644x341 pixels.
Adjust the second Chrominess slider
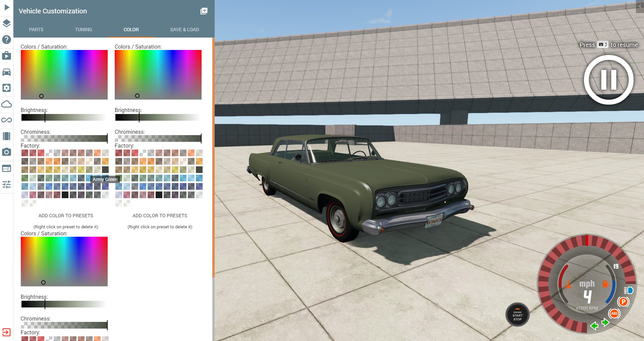pos(158,138)
